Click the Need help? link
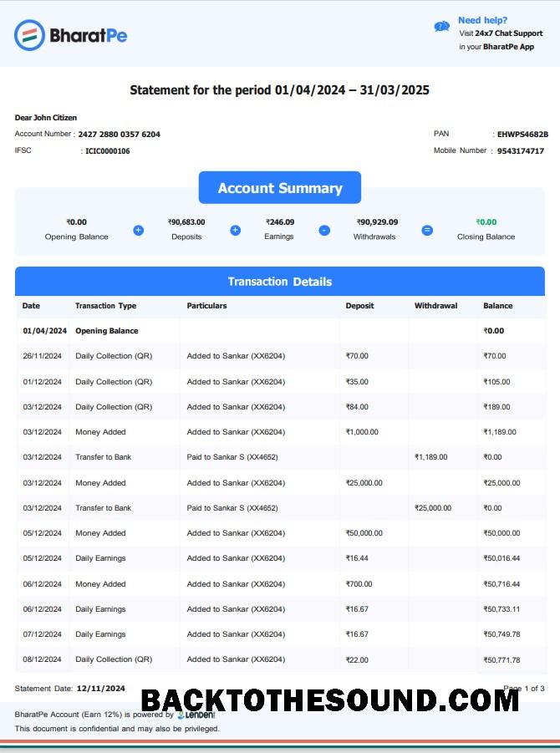This screenshot has width=560, height=753. [x=482, y=20]
